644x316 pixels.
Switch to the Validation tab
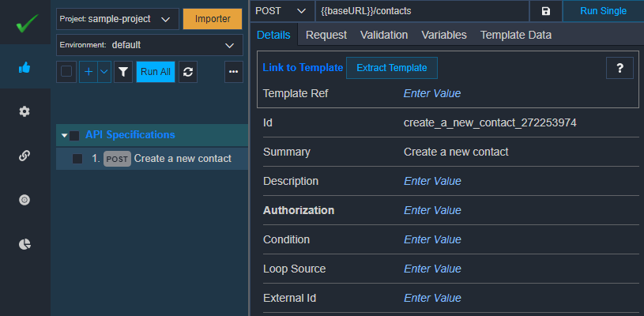[384, 35]
